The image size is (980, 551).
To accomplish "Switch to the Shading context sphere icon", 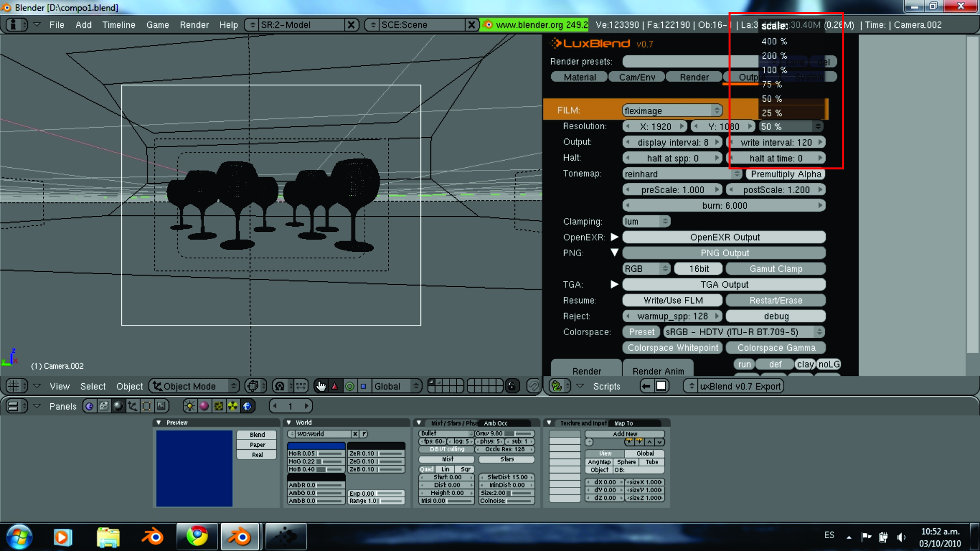I will [118, 406].
